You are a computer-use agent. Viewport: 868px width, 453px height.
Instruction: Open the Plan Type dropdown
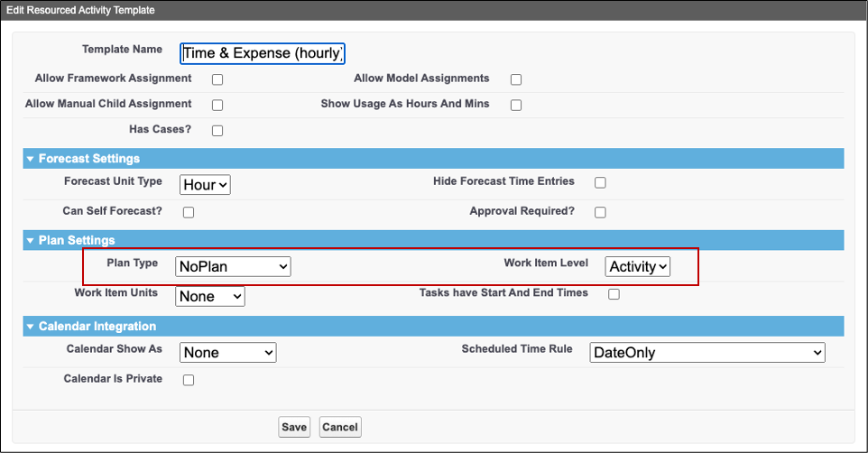pos(233,266)
